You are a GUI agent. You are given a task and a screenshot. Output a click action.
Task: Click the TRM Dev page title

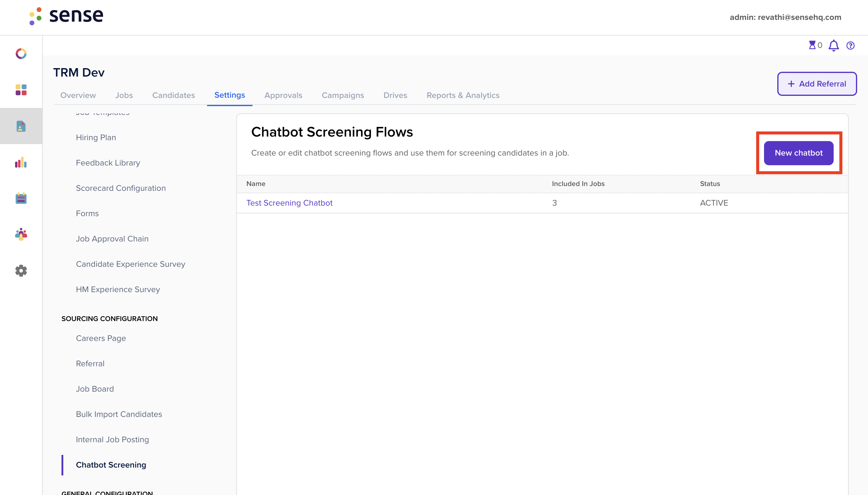coord(79,72)
